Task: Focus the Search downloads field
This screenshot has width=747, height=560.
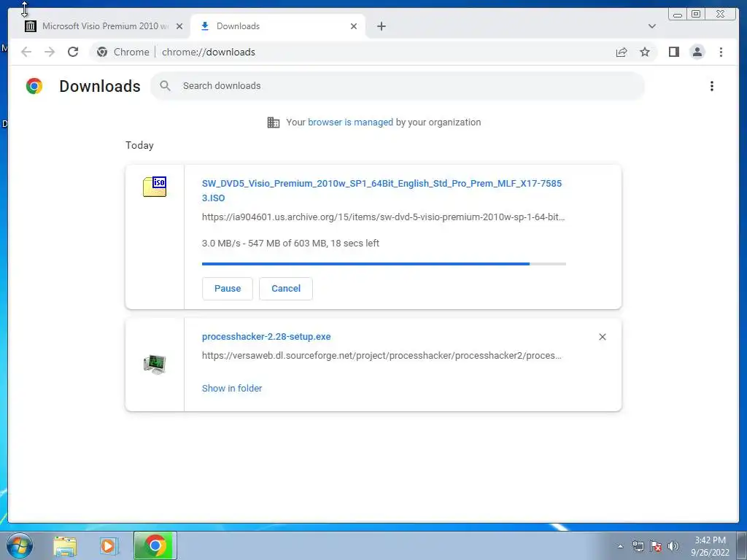Action: (398, 86)
